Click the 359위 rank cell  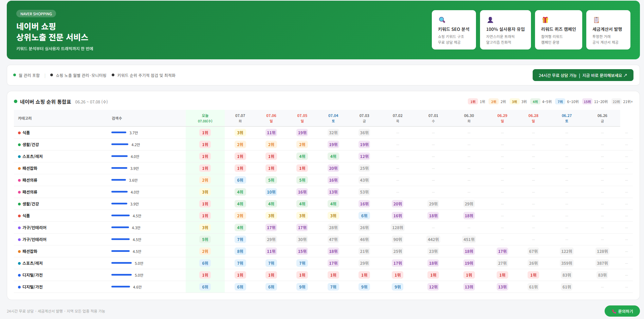(567, 263)
